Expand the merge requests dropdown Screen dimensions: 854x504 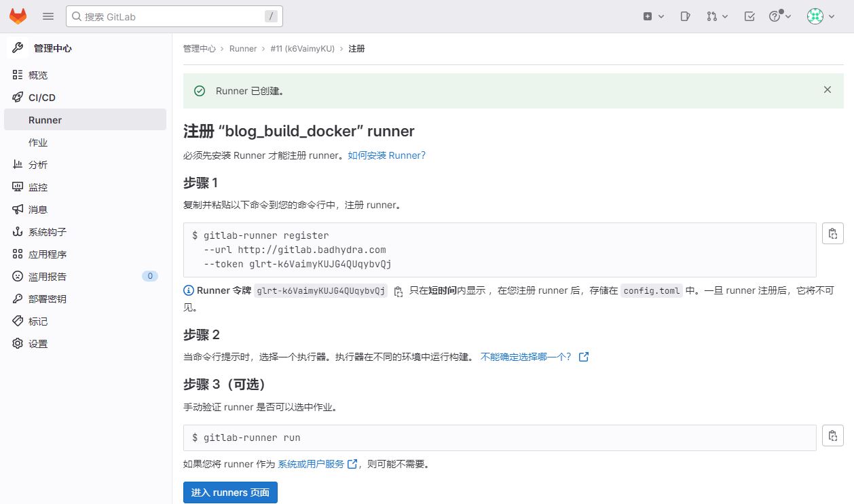click(x=717, y=16)
